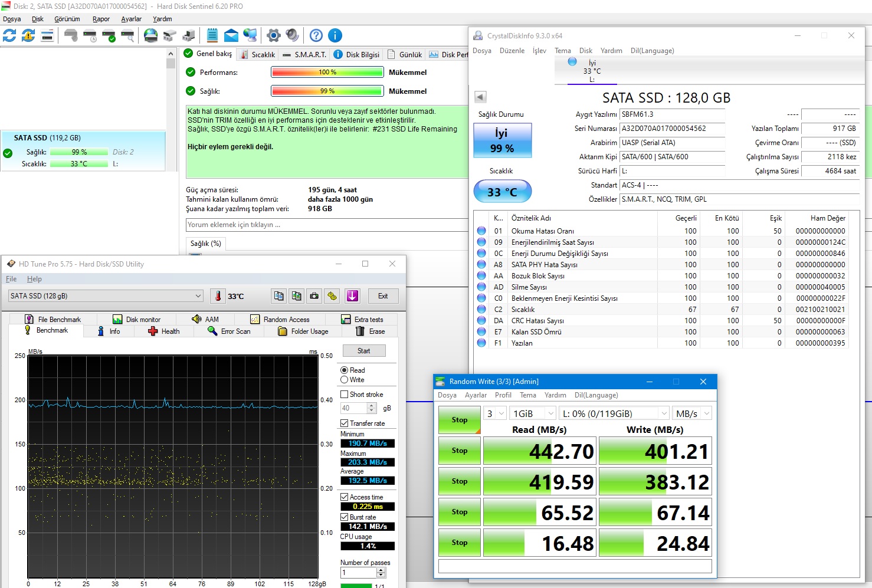872x588 pixels.
Task: Click the camera save screenshot icon in HD Tune
Action: 314,296
